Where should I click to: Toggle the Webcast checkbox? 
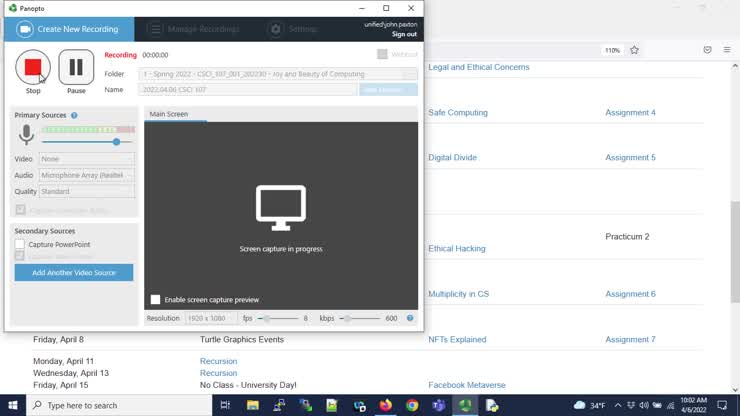(383, 55)
